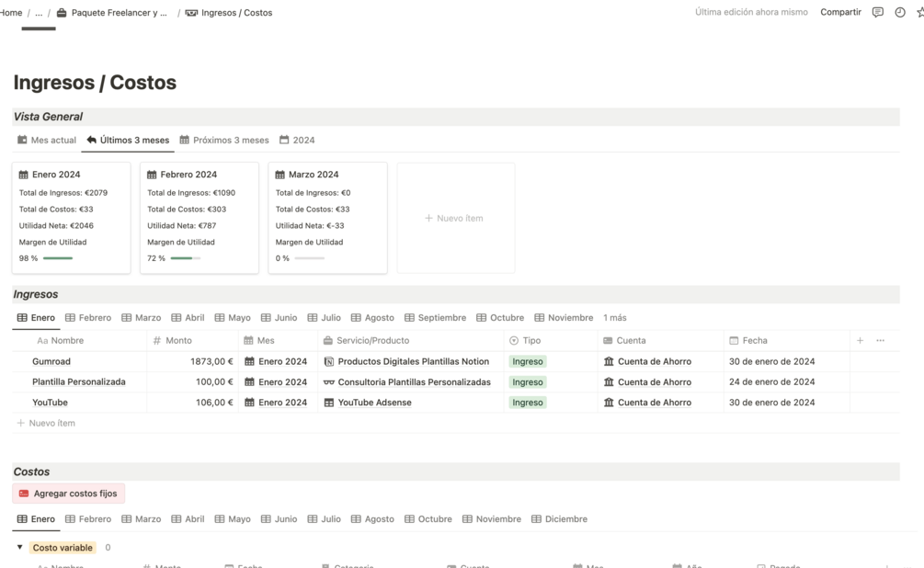
Task: Open the Paquete Freelancer breadcrumb
Action: pyautogui.click(x=112, y=12)
